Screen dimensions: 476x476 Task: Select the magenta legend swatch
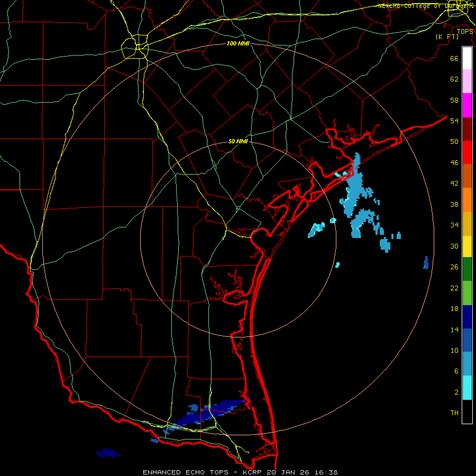467,105
